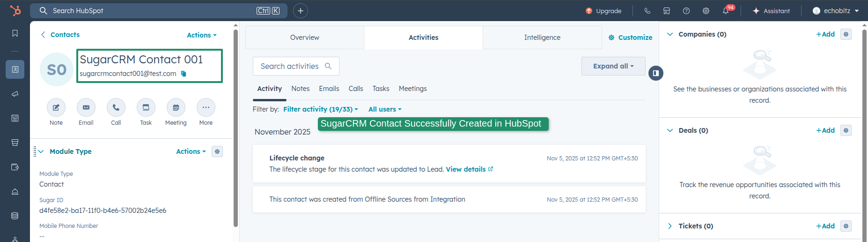Focus the Search activities field
This screenshot has width=868, height=242.
[296, 66]
